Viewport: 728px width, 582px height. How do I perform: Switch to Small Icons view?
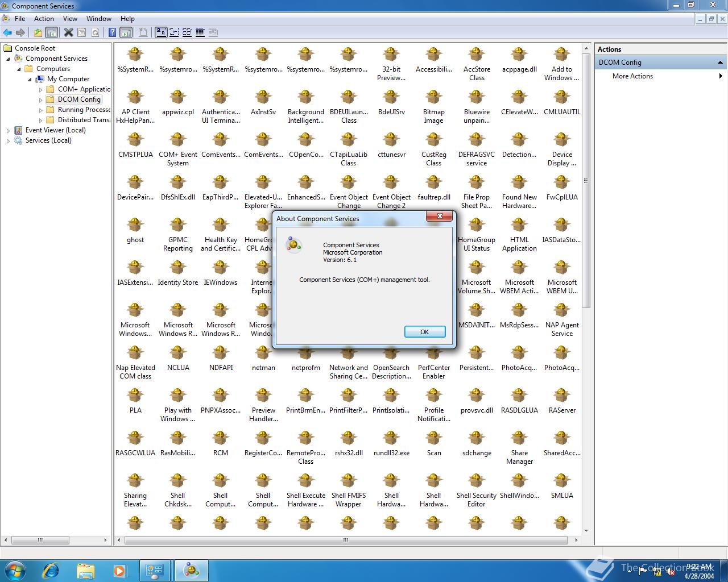174,32
